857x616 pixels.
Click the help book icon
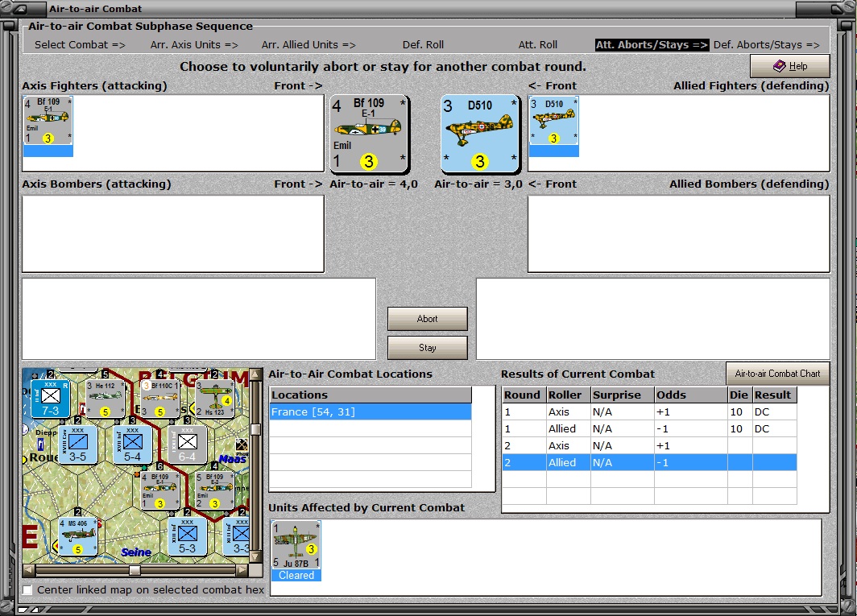[780, 66]
